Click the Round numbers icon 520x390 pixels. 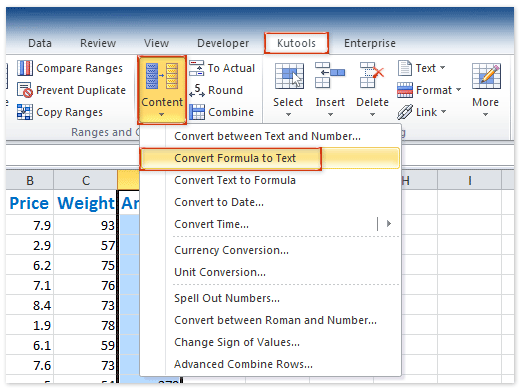197,90
